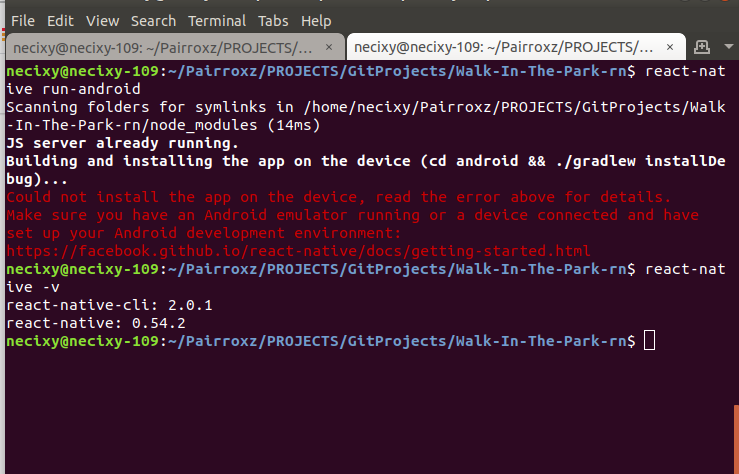The height and width of the screenshot is (474, 739).
Task: Open the tab list dropdown arrow
Action: (x=729, y=47)
